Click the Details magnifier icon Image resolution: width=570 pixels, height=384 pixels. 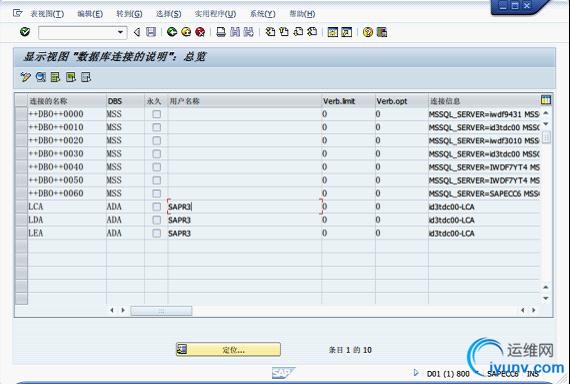pos(40,77)
